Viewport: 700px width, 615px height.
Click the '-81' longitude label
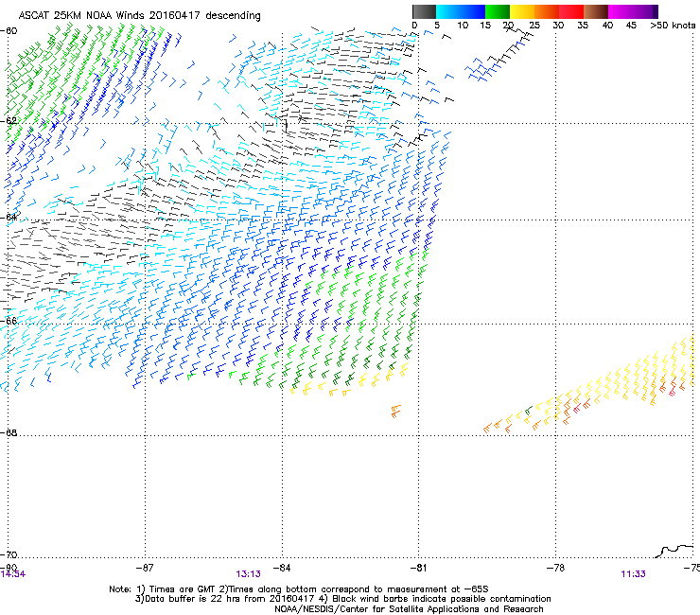pos(418,568)
